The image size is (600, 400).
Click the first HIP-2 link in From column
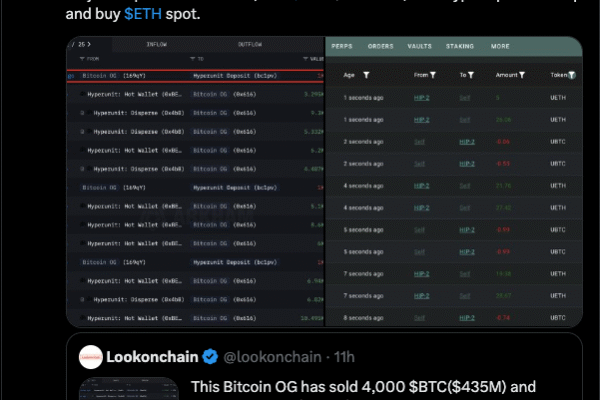pos(421,98)
